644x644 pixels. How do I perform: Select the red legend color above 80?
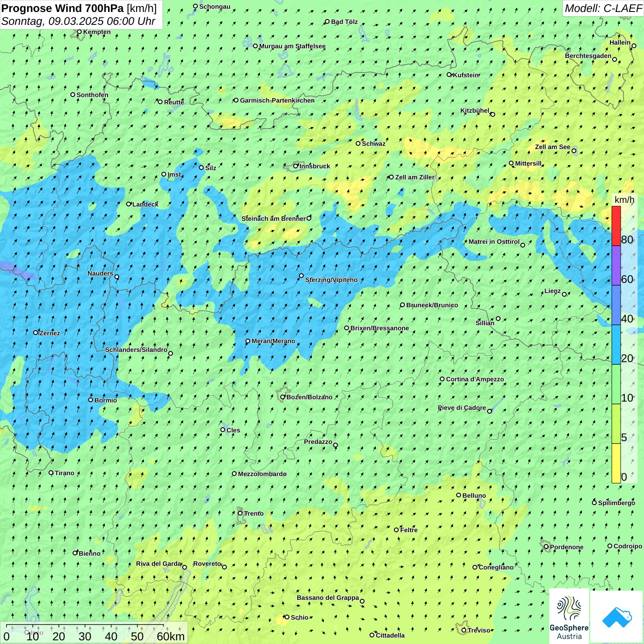[616, 226]
